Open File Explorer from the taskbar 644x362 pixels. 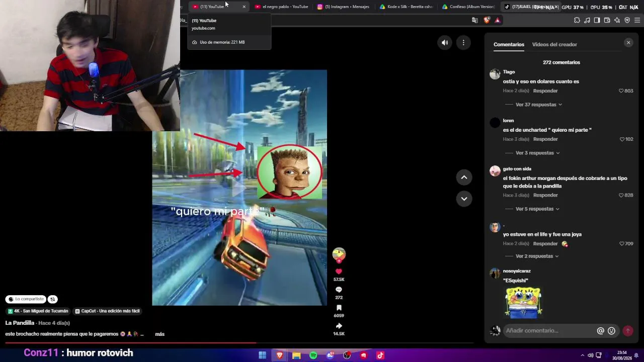point(296,355)
